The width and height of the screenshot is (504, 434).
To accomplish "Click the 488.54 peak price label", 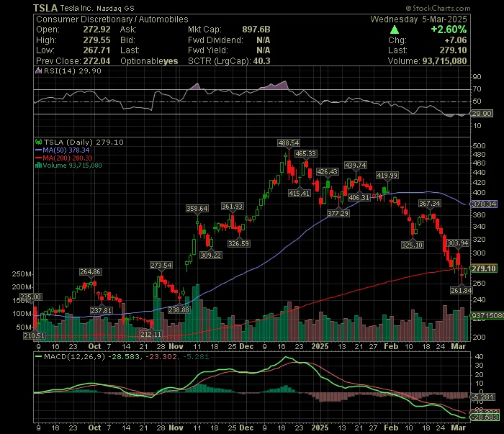I will point(288,143).
